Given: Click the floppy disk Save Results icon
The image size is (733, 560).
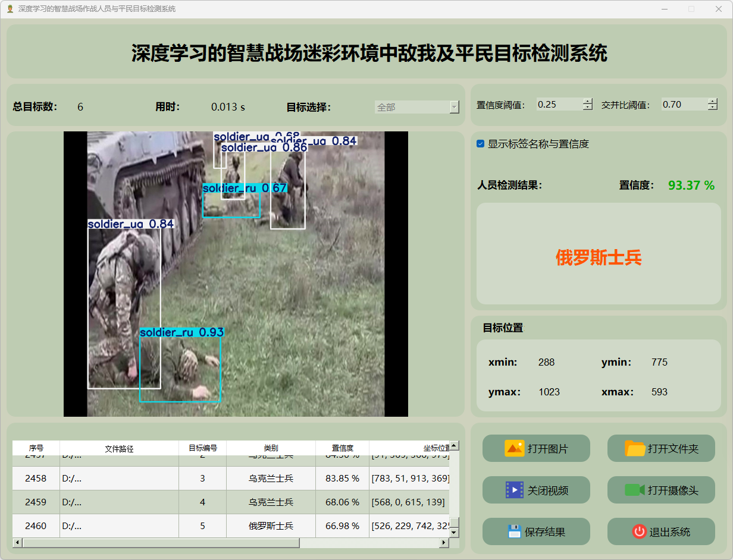Looking at the screenshot, I should coord(515,531).
